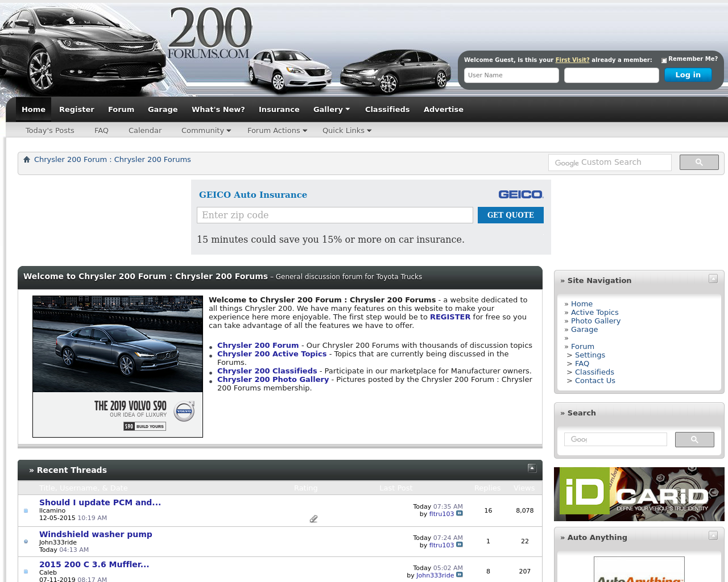Click the go-to-last-post arrow next to John333ride
This screenshot has width=728, height=582.
(460, 575)
